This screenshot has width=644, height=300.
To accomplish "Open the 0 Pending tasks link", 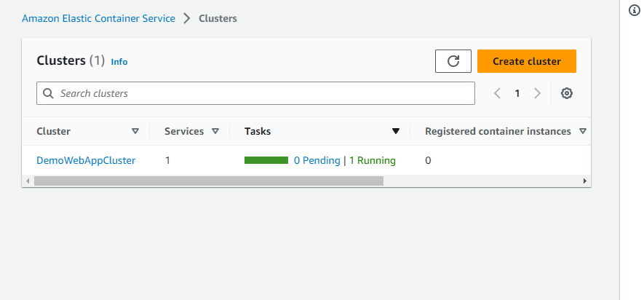I will [317, 160].
